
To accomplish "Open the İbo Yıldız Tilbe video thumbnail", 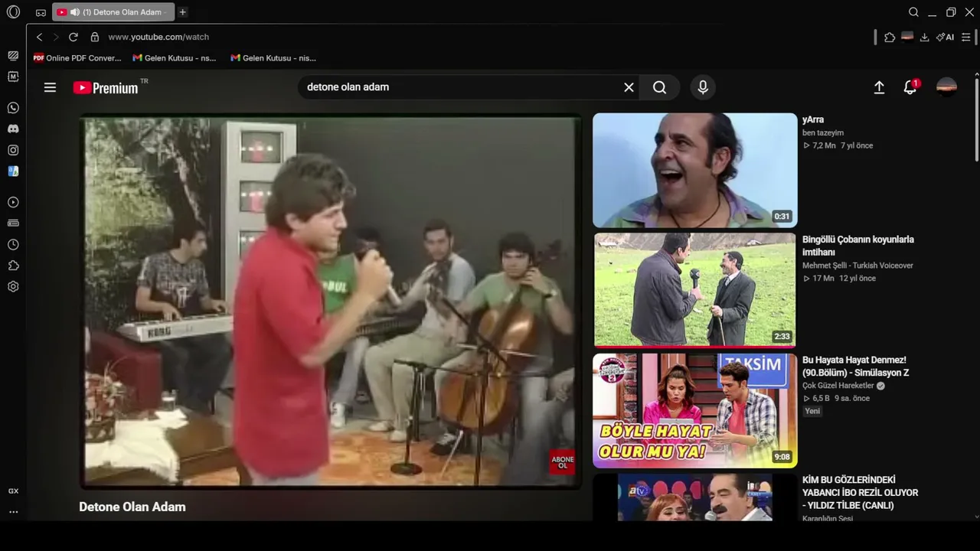I will pos(695,497).
